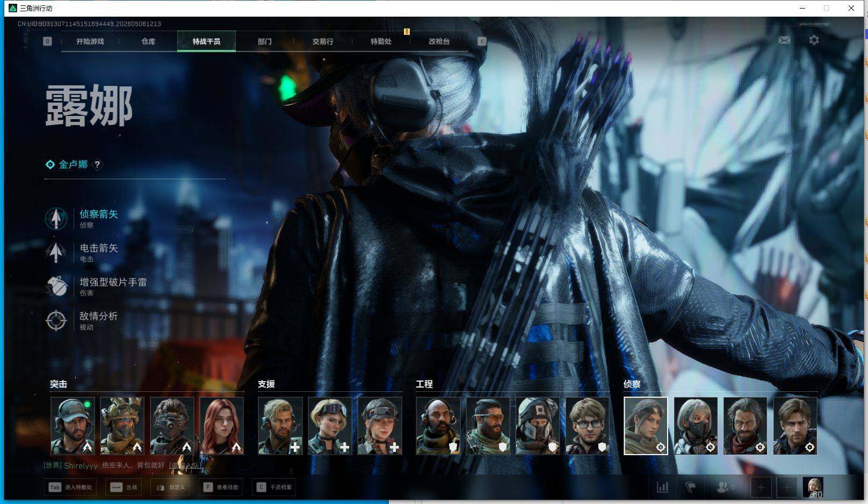Pick the bald bearded 工程 operator with headset
Image resolution: width=868 pixels, height=504 pixels.
point(438,426)
